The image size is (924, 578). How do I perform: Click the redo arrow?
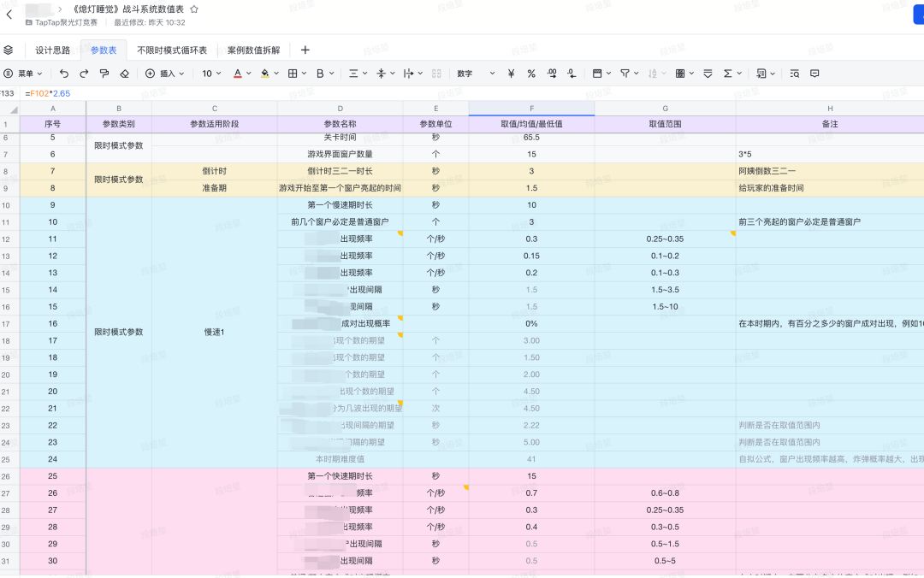pyautogui.click(x=84, y=74)
